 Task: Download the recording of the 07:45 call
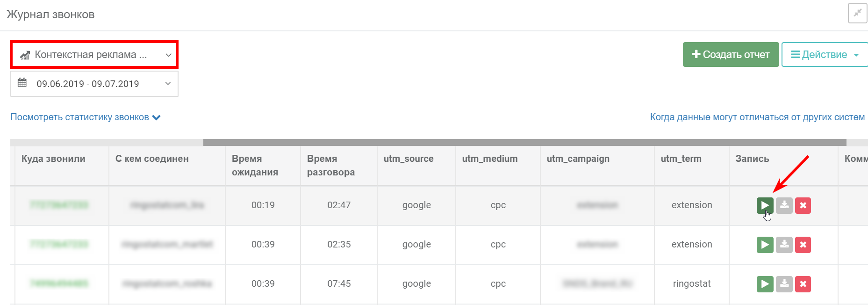(784, 284)
